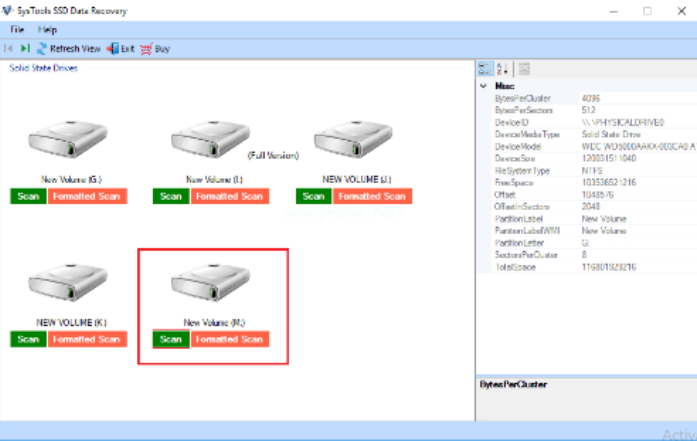
Task: Open the Help menu
Action: [47, 30]
